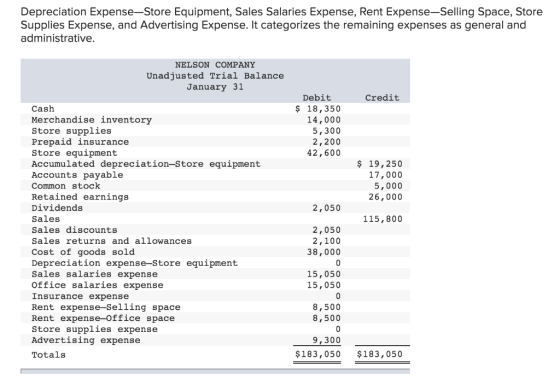The width and height of the screenshot is (560, 379).
Task: Select the Prepaid insurance row label
Action: pos(80,142)
